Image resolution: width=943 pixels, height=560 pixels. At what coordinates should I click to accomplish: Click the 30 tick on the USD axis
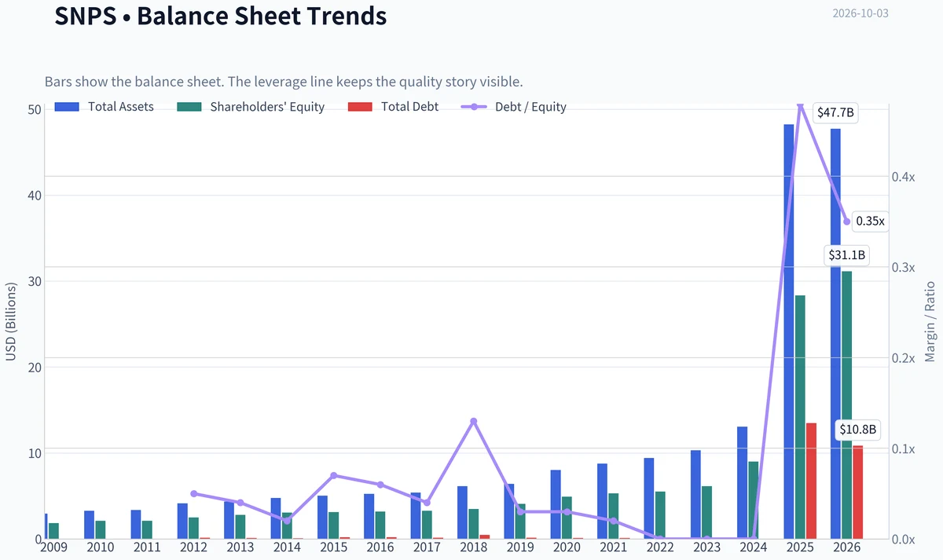tap(33, 281)
